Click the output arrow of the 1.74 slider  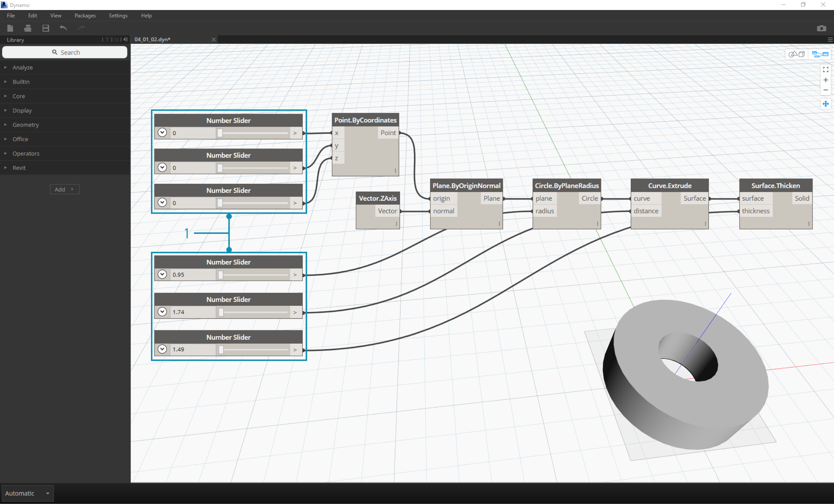click(x=295, y=312)
